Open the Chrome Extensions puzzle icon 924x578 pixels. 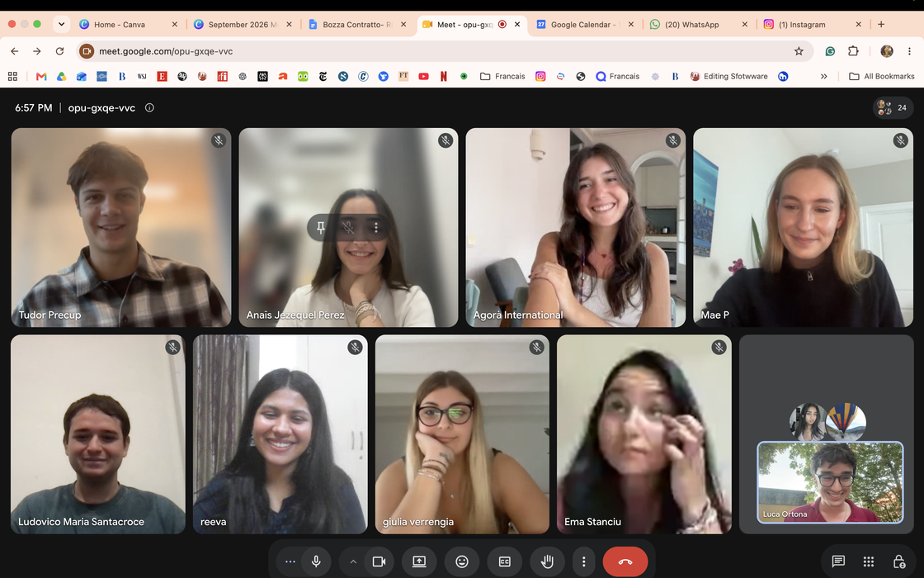tap(853, 51)
